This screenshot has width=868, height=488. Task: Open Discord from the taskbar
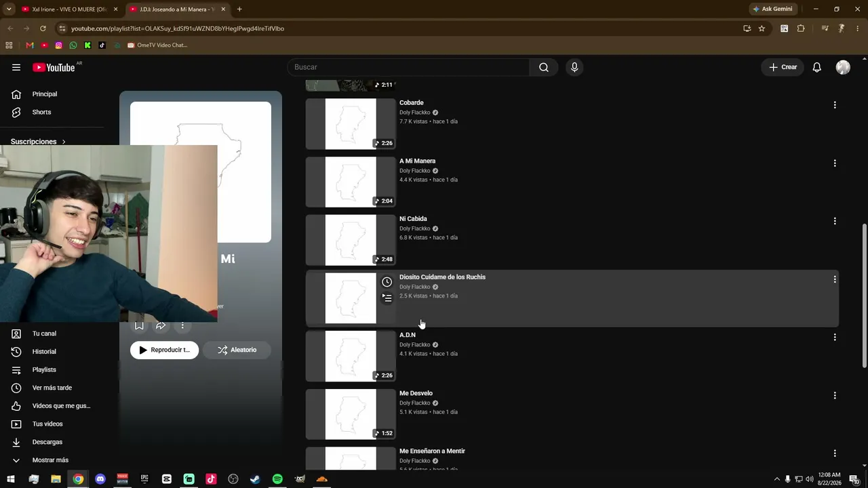[x=100, y=479]
